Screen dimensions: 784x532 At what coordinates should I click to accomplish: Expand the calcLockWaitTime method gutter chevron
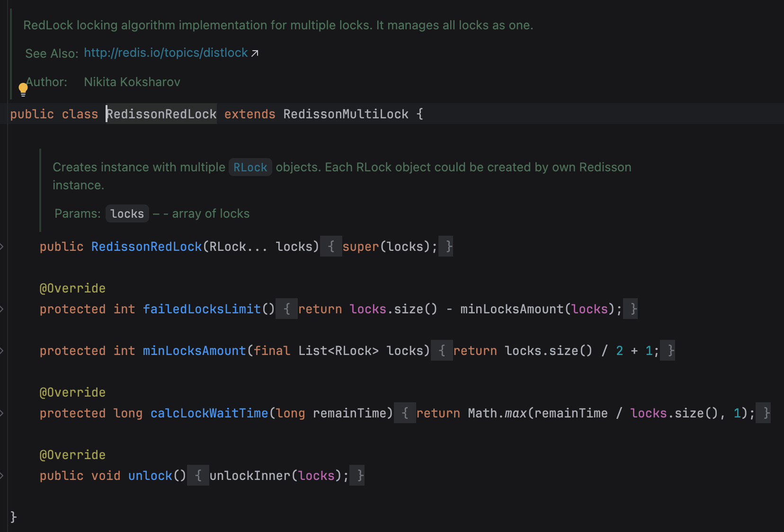click(x=2, y=413)
